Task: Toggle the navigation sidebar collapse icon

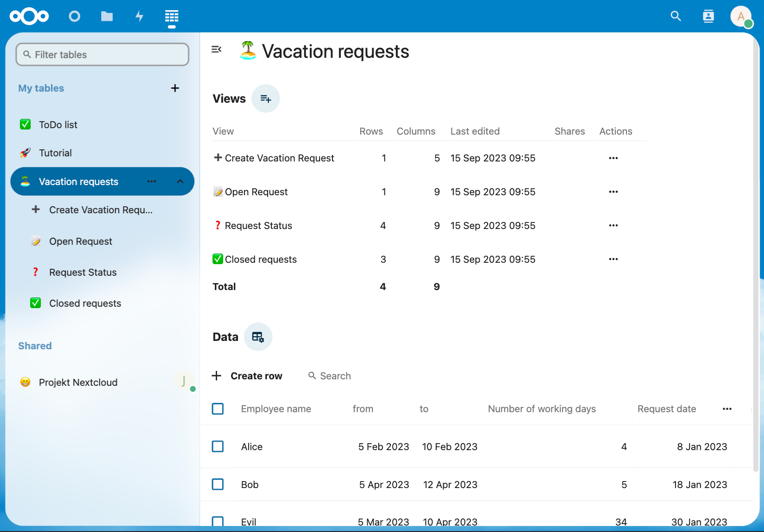Action: 216,49
